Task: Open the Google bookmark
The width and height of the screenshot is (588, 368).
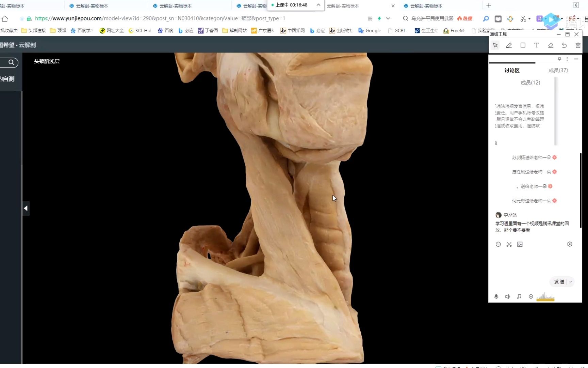Action: [x=370, y=31]
